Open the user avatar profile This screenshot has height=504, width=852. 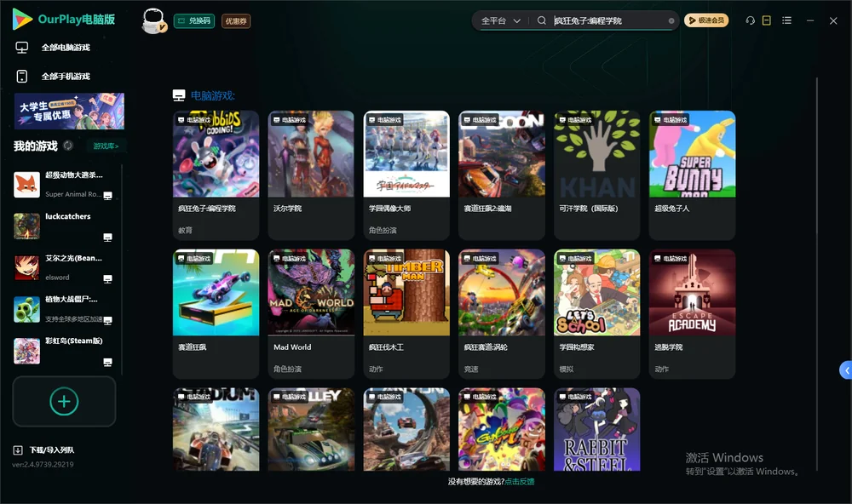153,20
